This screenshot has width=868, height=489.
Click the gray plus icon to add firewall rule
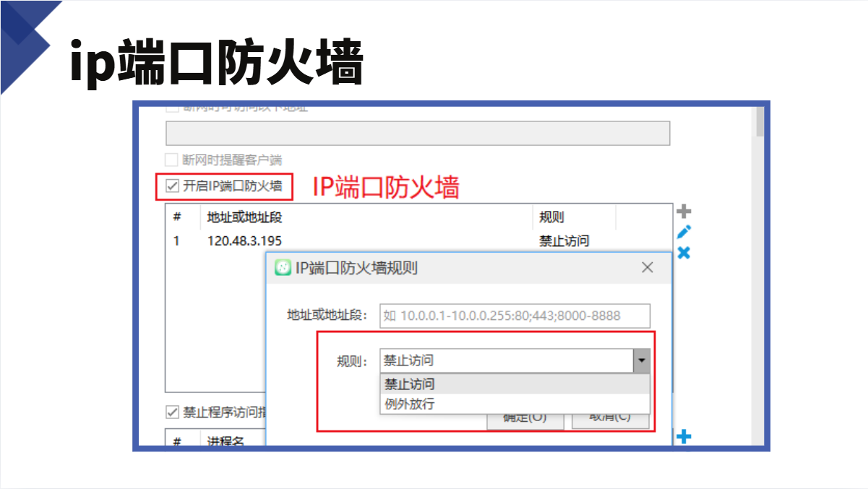684,212
